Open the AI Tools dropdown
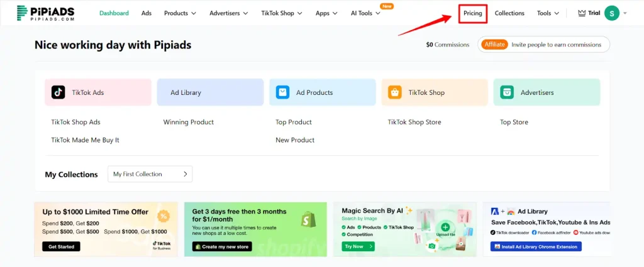The width and height of the screenshot is (644, 267). (365, 13)
